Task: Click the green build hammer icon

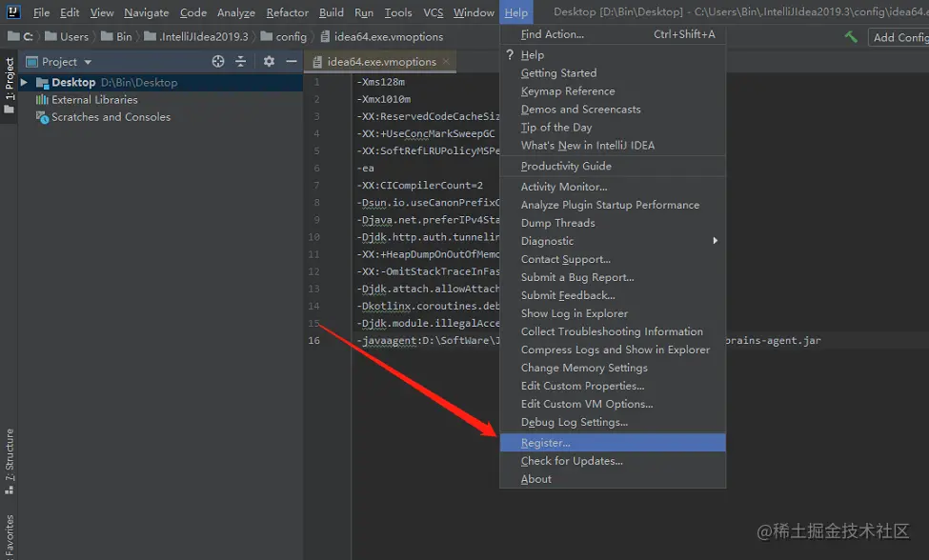Action: [x=851, y=37]
